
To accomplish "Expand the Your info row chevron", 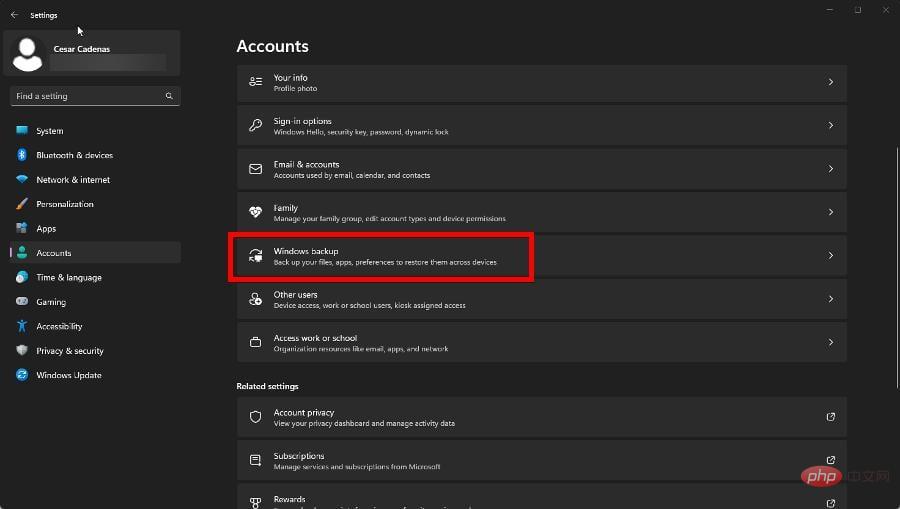I will click(x=830, y=82).
